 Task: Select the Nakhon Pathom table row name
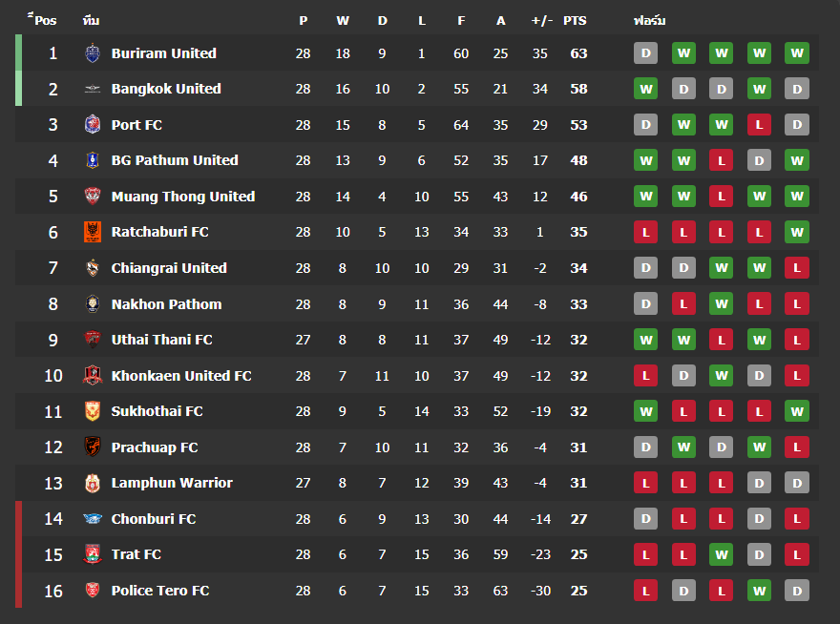pyautogui.click(x=166, y=304)
